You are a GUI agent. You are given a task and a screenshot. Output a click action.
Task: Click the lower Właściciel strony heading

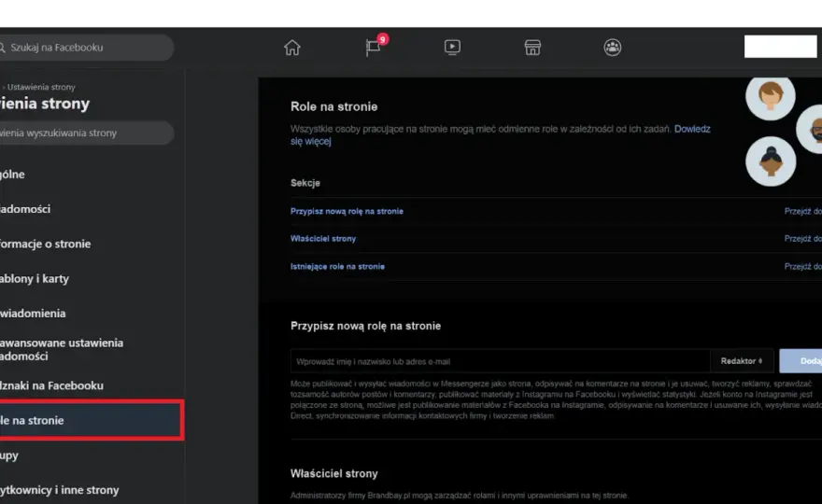coord(334,473)
